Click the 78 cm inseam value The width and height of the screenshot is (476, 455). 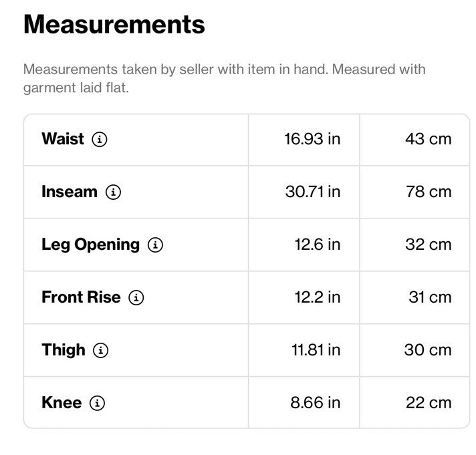coord(429,192)
